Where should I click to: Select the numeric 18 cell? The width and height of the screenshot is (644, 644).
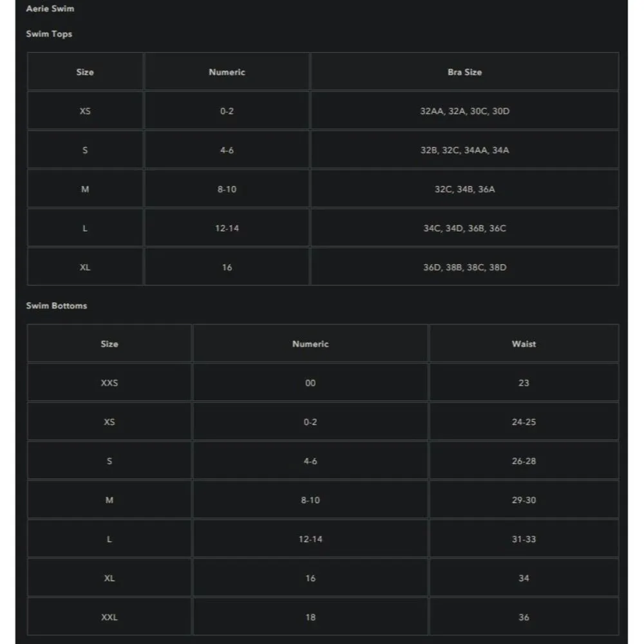pos(310,618)
